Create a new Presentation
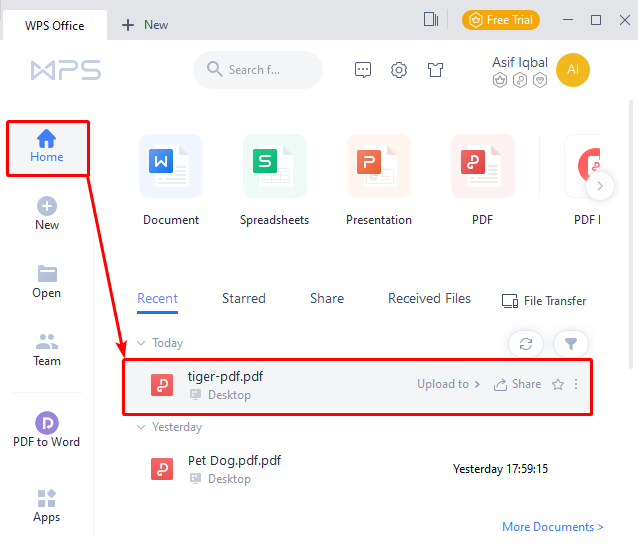Viewport: 638px width, 558px height. click(379, 180)
